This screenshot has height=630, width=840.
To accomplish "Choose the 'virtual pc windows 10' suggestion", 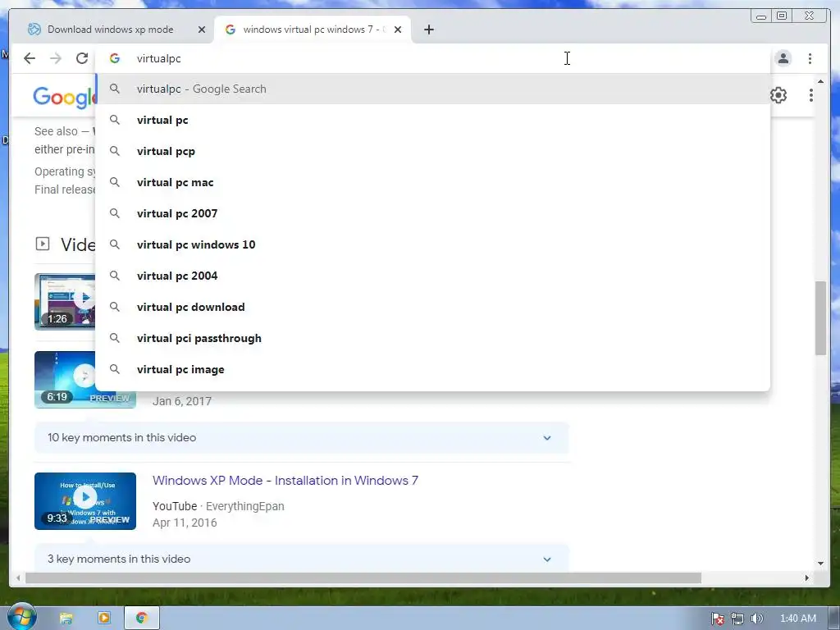I will pyautogui.click(x=433, y=244).
